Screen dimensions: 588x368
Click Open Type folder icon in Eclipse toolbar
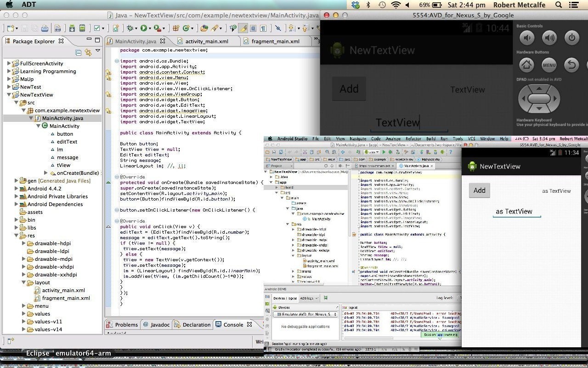pyautogui.click(x=204, y=28)
